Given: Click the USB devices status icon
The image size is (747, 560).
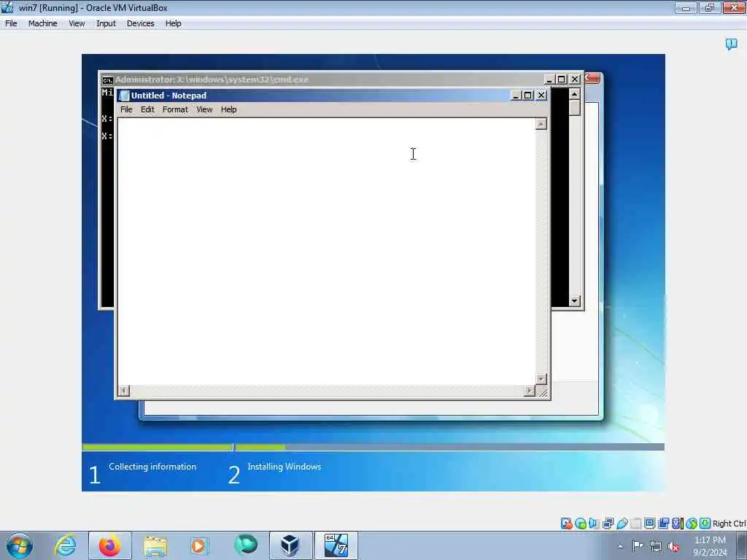Looking at the screenshot, I should 622,524.
